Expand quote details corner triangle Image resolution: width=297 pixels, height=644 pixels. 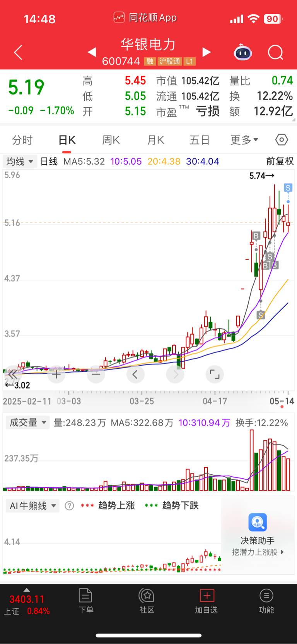pyautogui.click(x=294, y=120)
